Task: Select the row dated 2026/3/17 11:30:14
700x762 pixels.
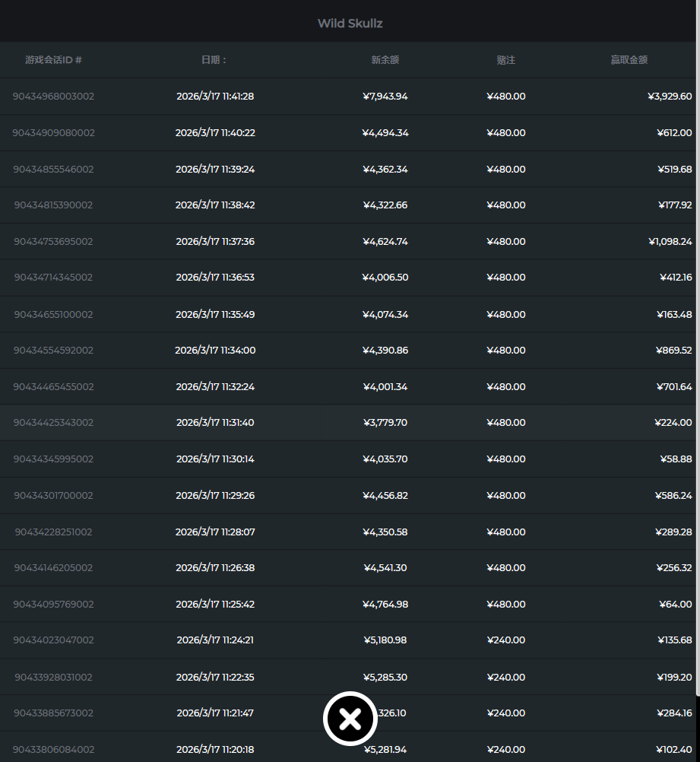Action: tap(215, 459)
